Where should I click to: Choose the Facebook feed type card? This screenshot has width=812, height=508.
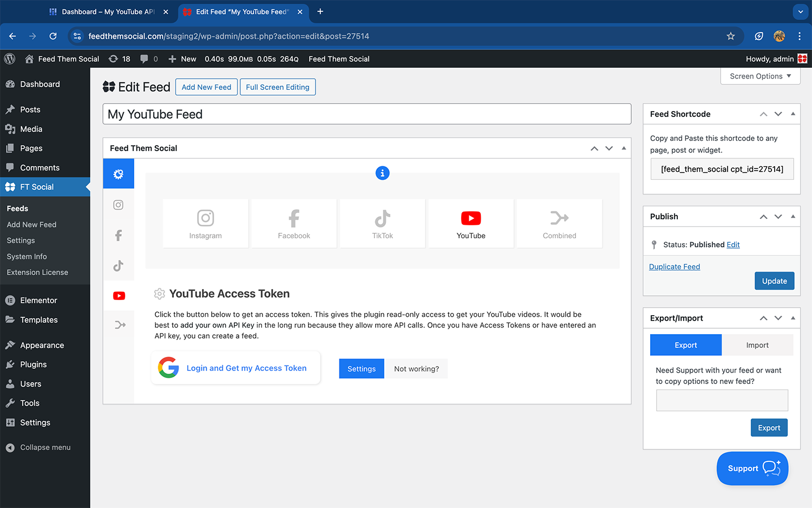point(294,223)
